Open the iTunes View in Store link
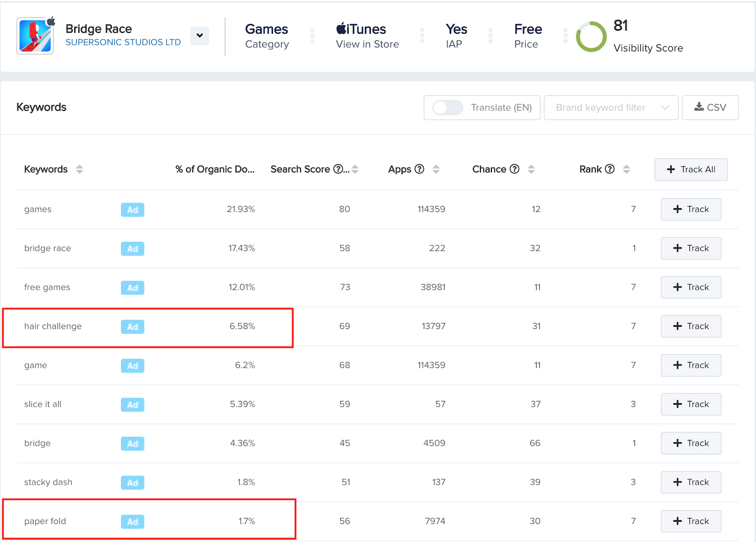Screen dimensions: 756x542 pos(367,36)
